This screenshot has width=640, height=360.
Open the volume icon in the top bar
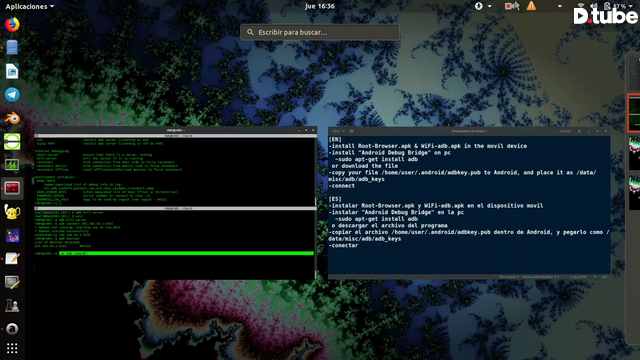click(594, 6)
